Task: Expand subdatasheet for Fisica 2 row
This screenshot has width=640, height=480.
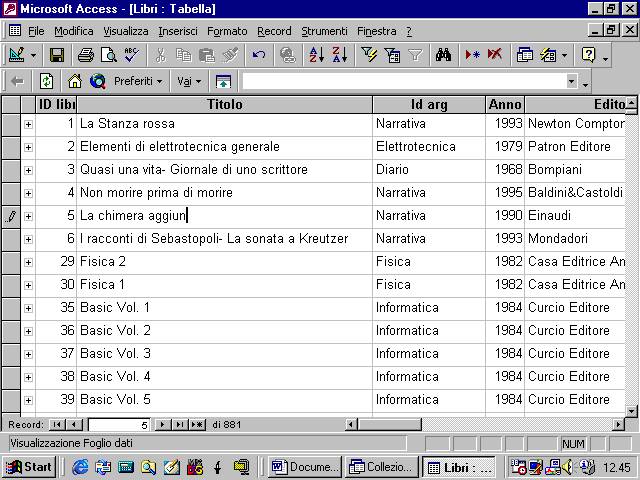Action: [28, 262]
